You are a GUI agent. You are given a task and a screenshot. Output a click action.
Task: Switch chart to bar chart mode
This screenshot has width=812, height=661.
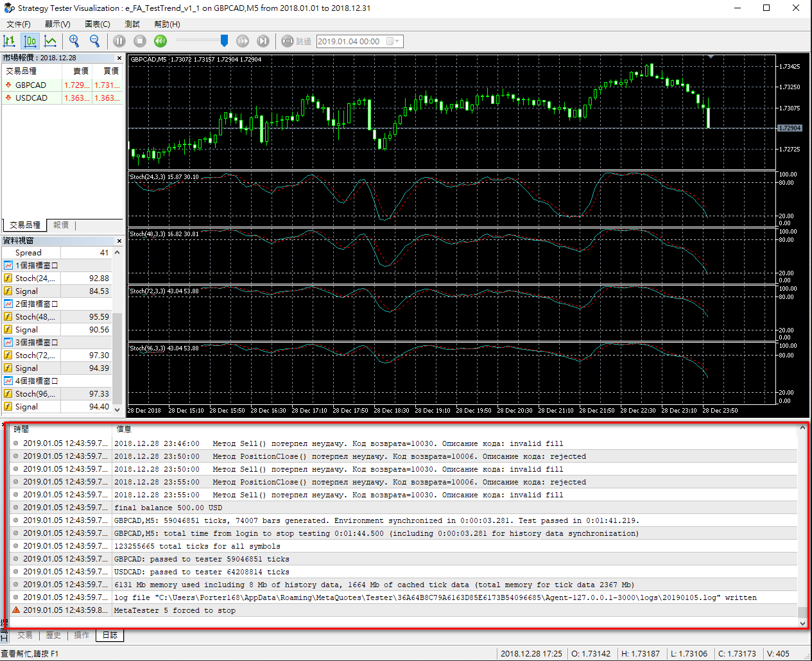10,41
